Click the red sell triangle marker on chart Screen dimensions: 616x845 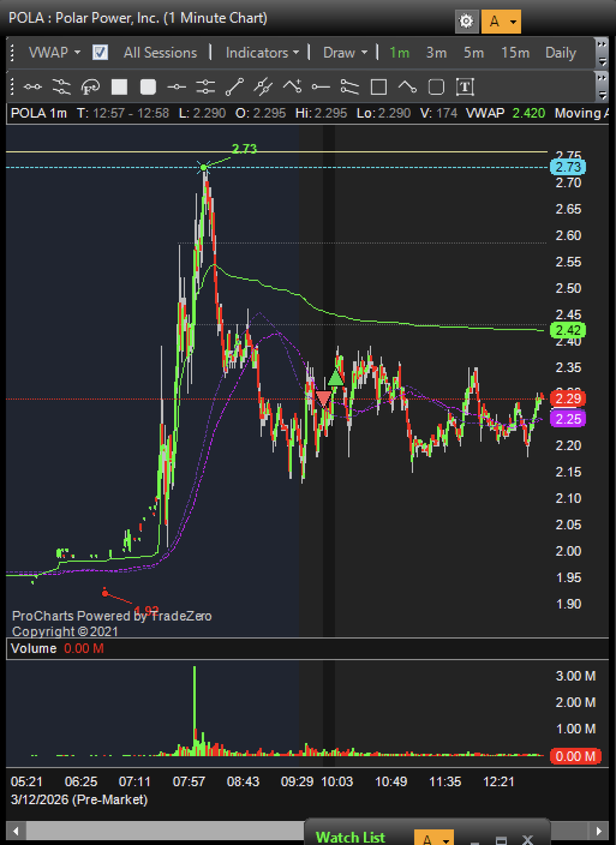323,400
